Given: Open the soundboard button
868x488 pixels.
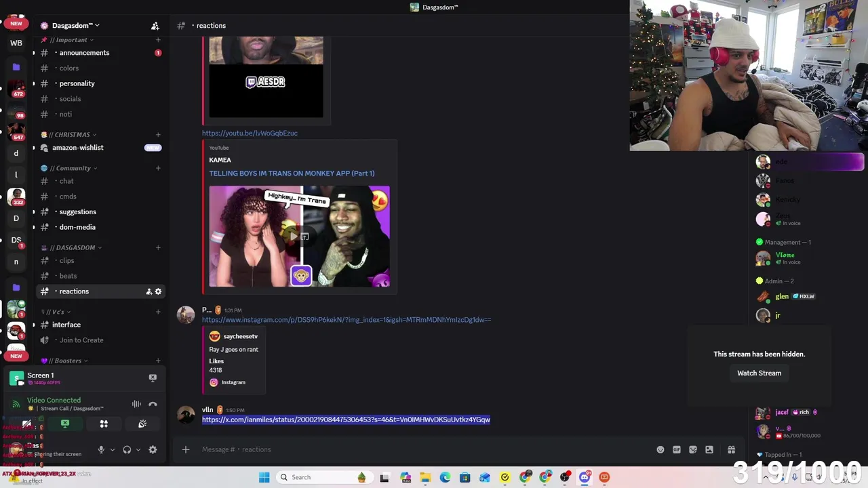Looking at the screenshot, I should 142,424.
